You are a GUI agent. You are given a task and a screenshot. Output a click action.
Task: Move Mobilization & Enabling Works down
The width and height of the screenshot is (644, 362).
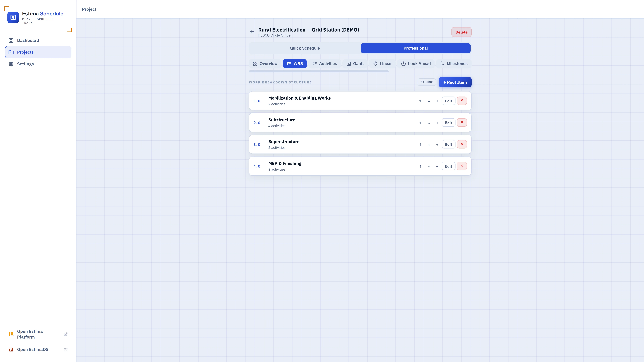click(429, 101)
